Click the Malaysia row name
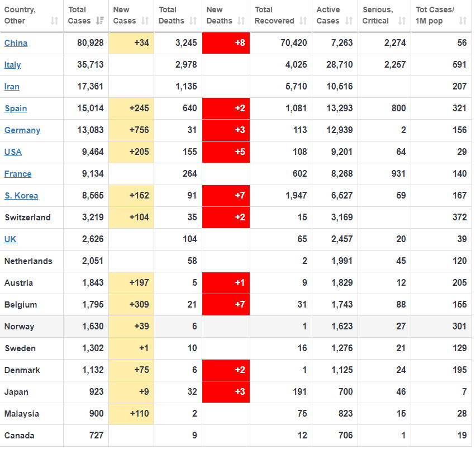This screenshot has height=458, width=476. pyautogui.click(x=22, y=414)
